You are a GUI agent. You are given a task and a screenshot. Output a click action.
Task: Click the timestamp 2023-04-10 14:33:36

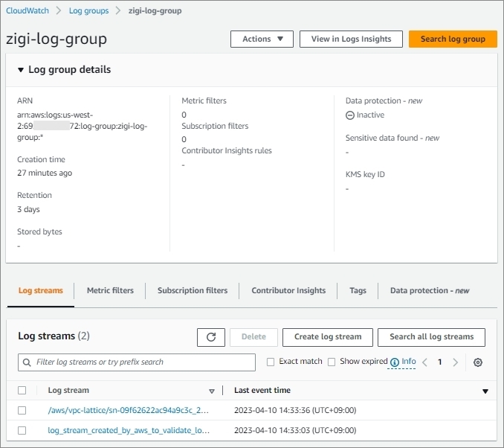click(x=295, y=410)
